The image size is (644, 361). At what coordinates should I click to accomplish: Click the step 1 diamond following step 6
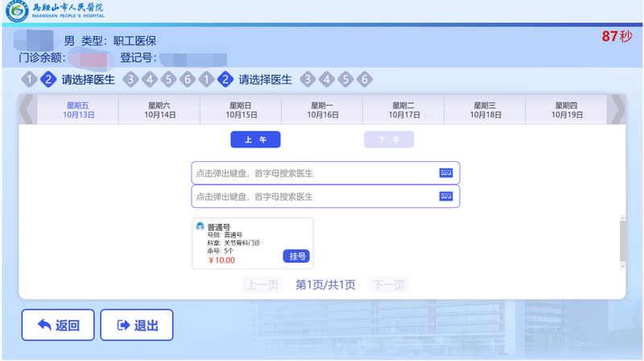coord(206,79)
